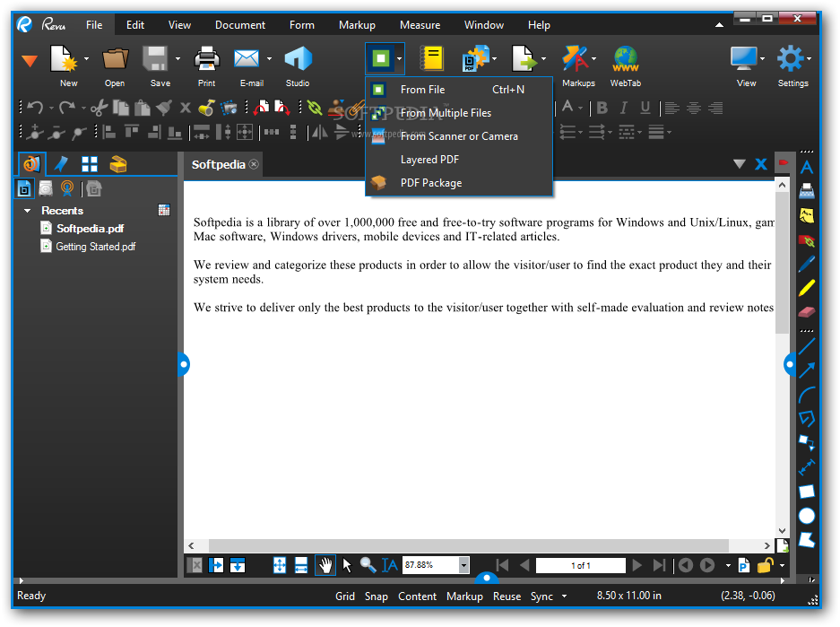Select the Pan hand tool

pos(325,565)
